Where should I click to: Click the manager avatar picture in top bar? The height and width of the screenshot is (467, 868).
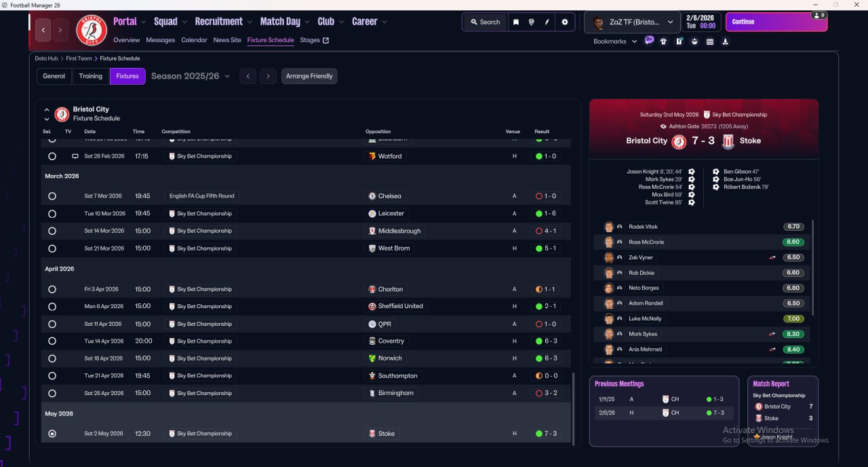tap(597, 22)
